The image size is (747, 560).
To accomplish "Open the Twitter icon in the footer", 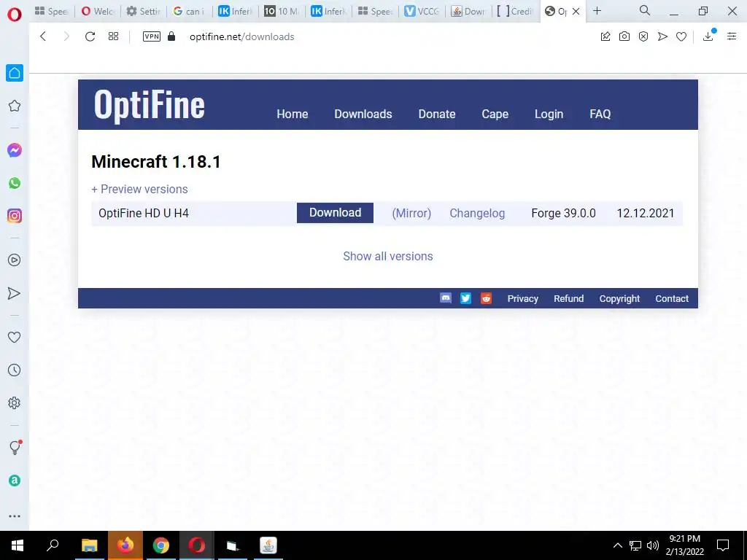I will pos(465,298).
